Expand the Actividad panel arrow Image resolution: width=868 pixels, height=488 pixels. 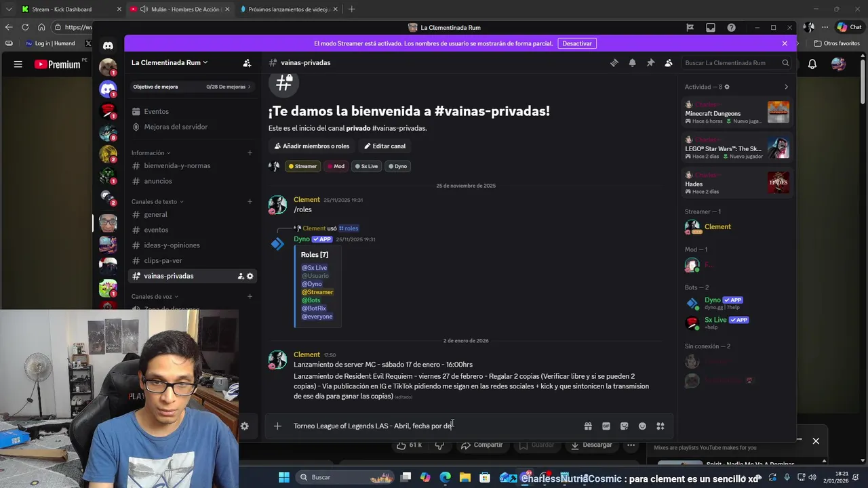tap(786, 87)
